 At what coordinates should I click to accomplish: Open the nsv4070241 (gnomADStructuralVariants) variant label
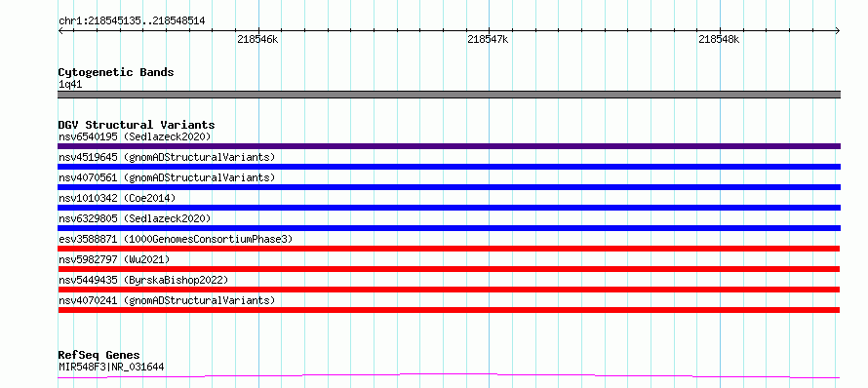click(167, 300)
